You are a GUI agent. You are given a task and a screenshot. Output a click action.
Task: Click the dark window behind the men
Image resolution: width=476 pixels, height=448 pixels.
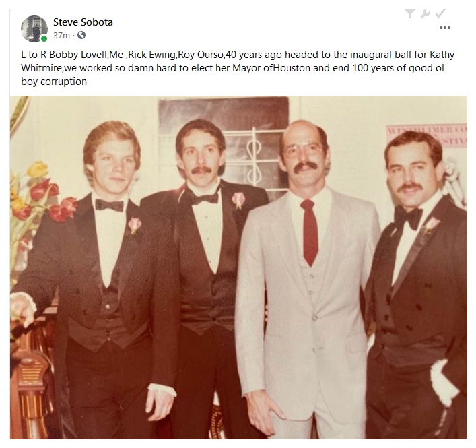coord(223,143)
